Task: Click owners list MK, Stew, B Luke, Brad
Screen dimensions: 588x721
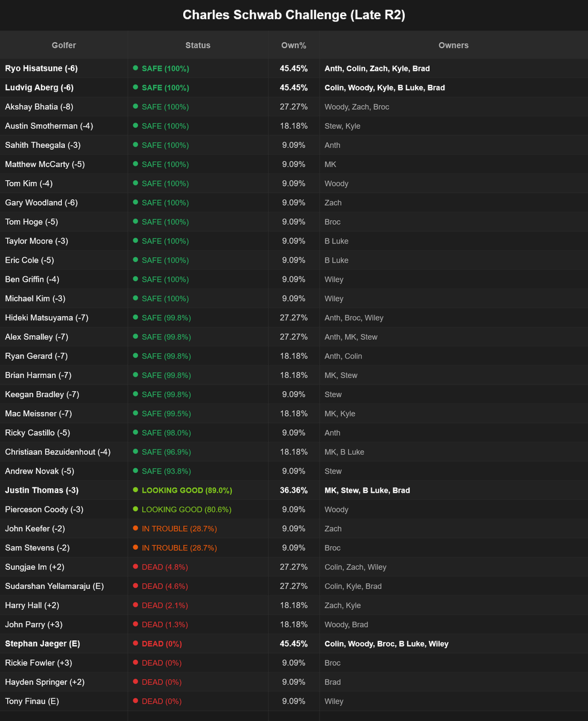Action: [367, 490]
